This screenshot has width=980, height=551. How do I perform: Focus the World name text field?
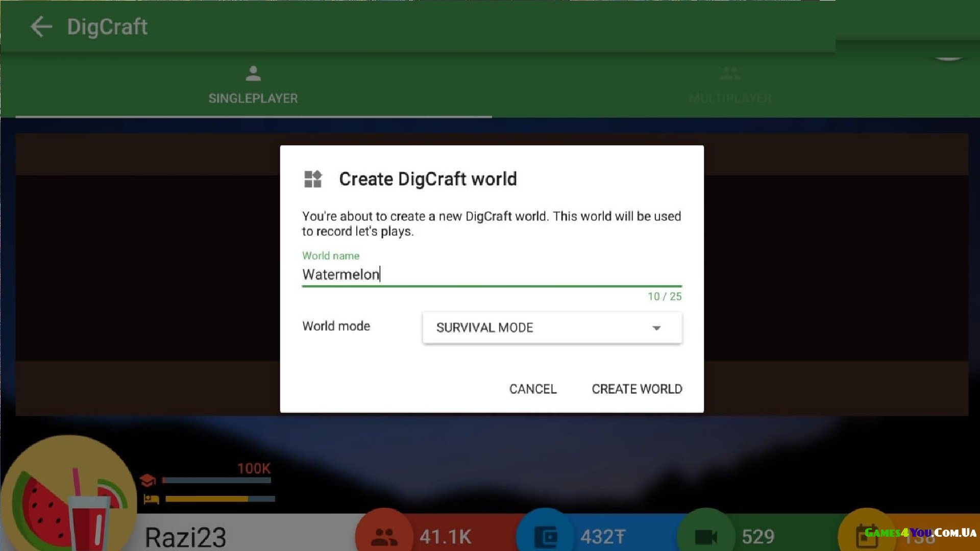point(491,274)
